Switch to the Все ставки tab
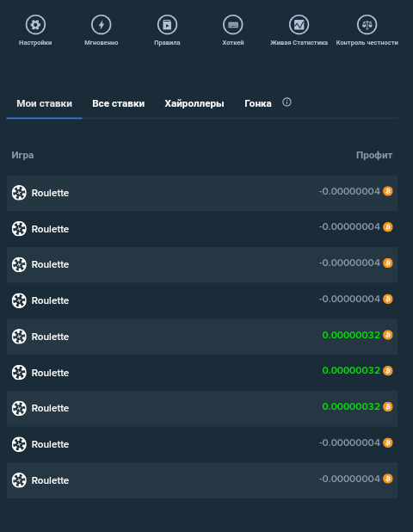Screen dimensions: 413x532 119,103
